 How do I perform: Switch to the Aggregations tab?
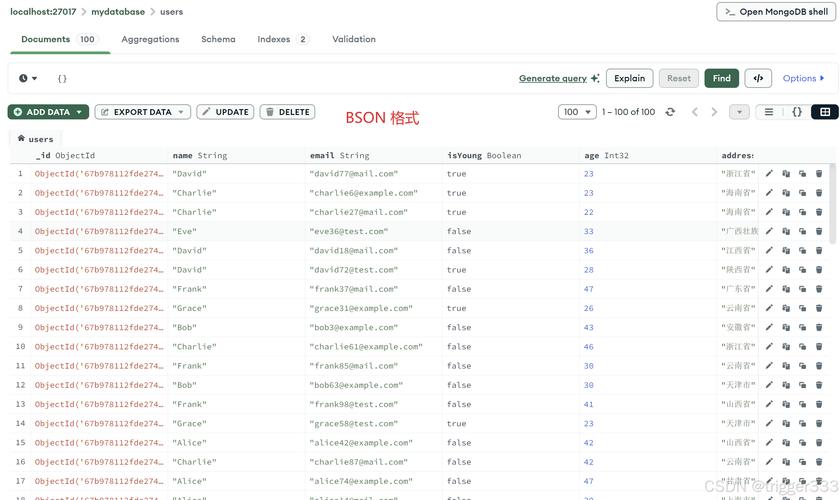click(x=151, y=39)
